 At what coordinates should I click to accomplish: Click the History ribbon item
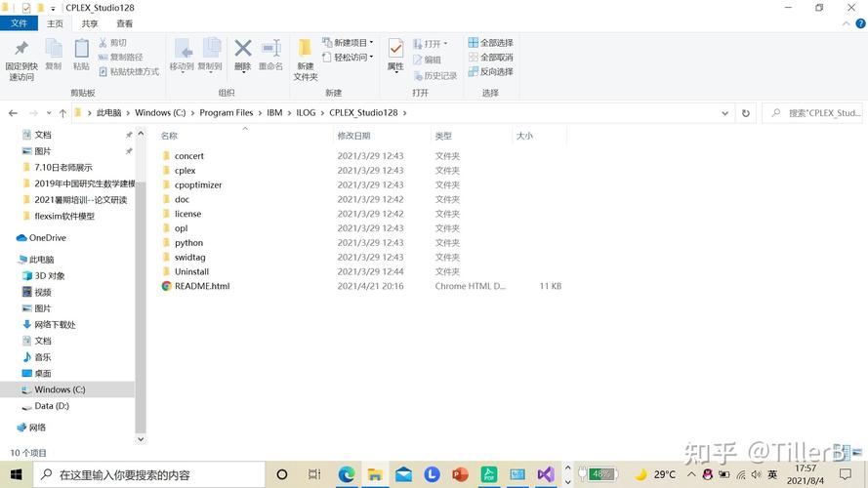click(x=435, y=76)
